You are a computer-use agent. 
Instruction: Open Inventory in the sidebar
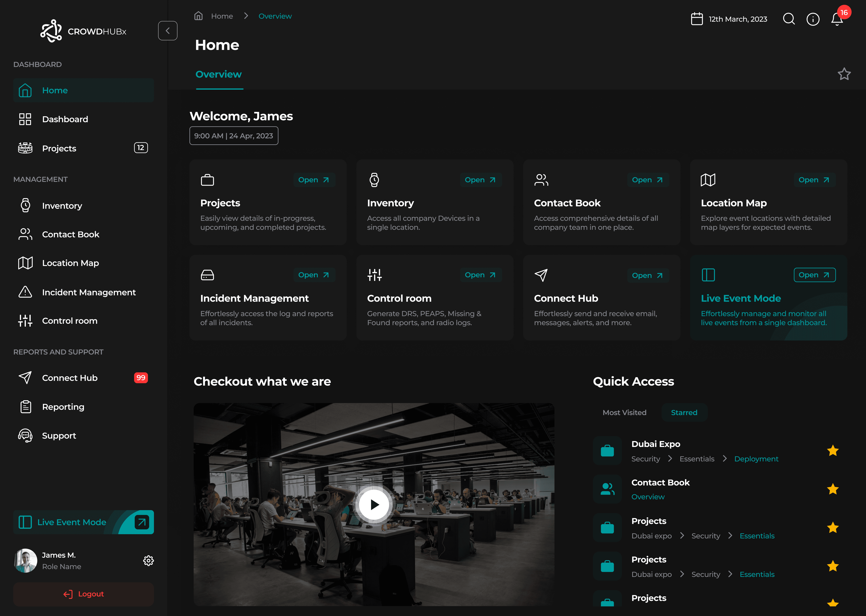83,206
